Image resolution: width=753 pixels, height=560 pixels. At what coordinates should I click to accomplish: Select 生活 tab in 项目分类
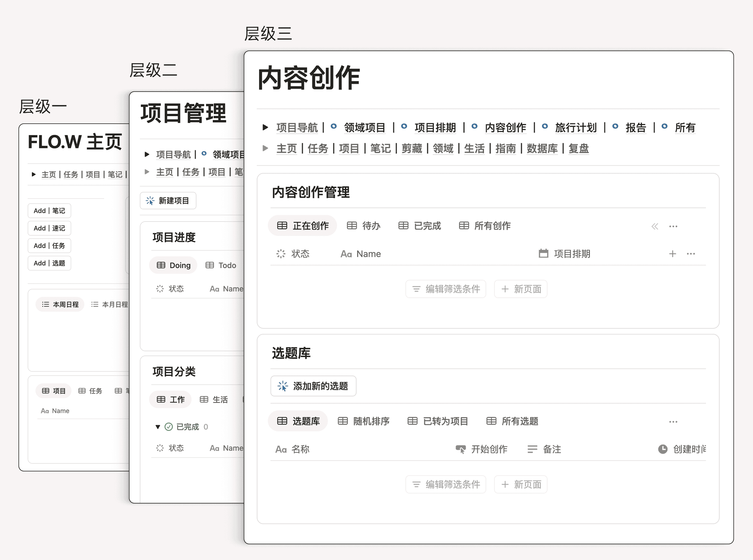[214, 399]
